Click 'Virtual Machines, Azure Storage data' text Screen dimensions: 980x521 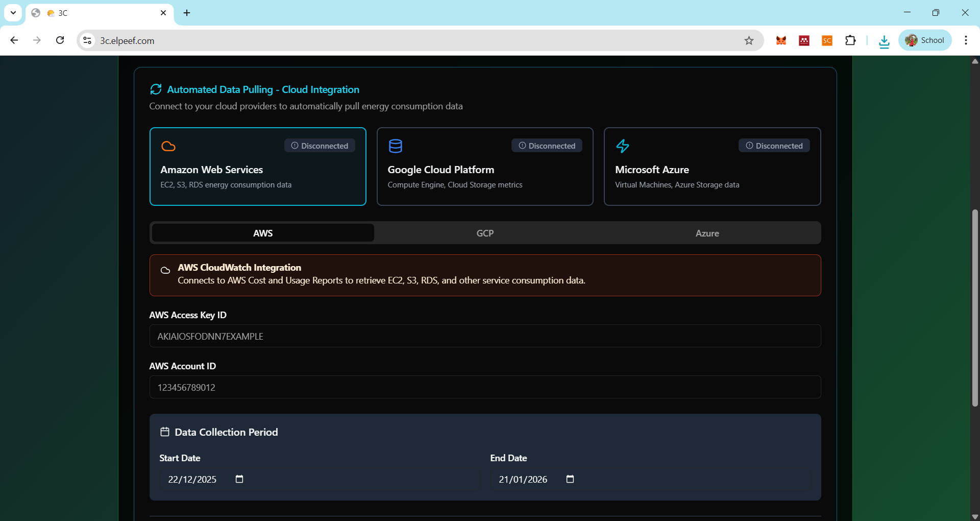click(x=677, y=185)
